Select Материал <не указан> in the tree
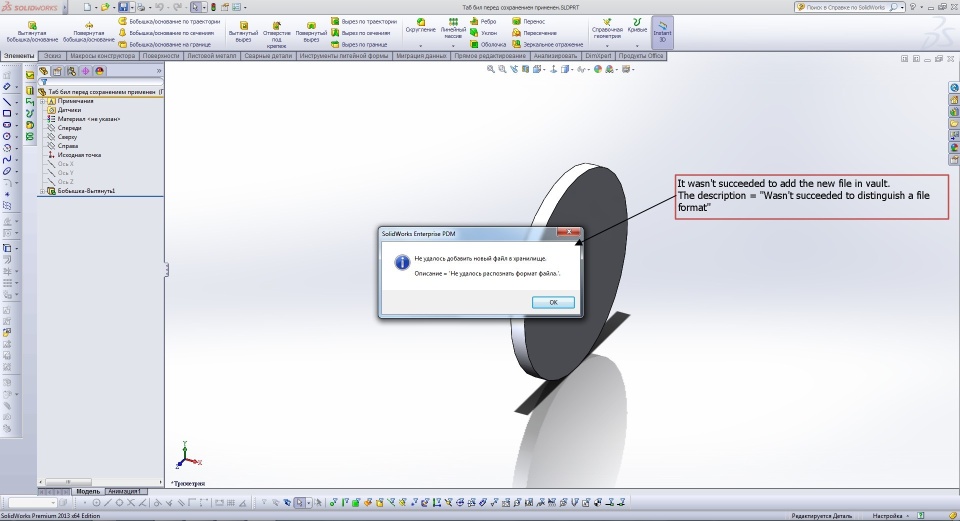Screen dimensions: 960x521 (84, 119)
